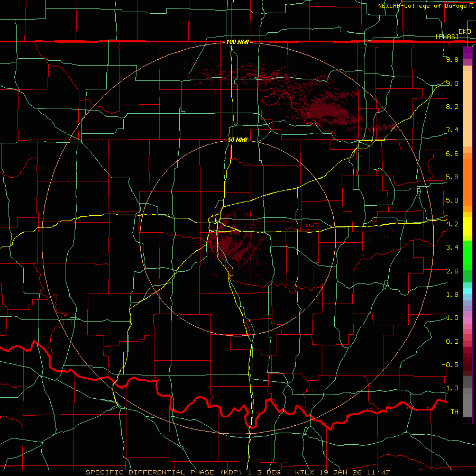Select the DKD label above the scale
Screen dimensions: 476x476
tap(465, 31)
